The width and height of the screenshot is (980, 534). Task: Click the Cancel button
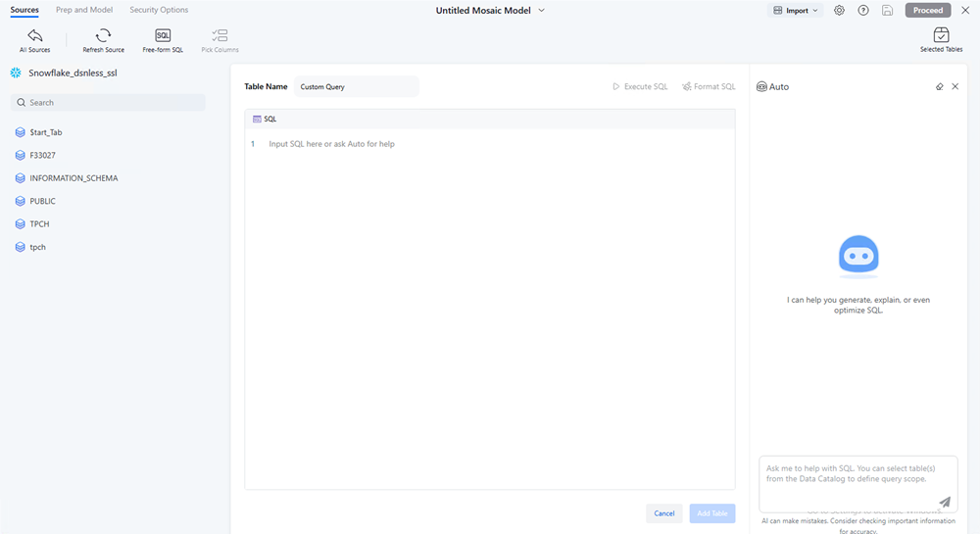663,513
